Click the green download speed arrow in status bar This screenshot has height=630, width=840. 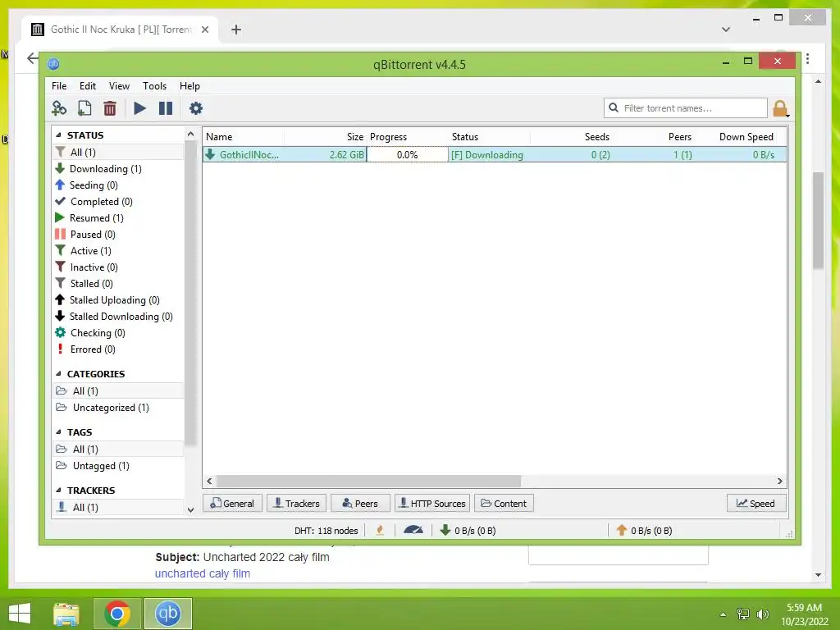[445, 530]
